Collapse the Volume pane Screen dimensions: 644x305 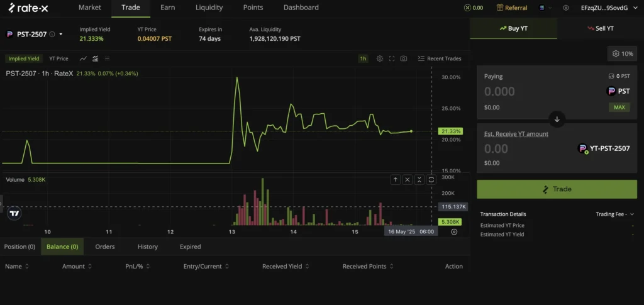[x=419, y=179]
